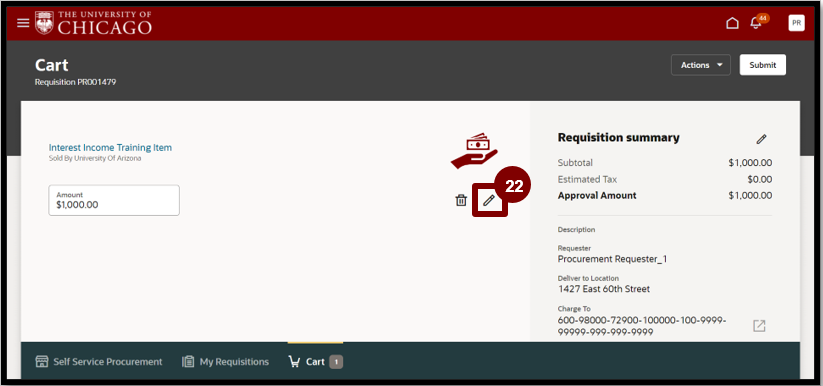Open the notifications bell
823x386 pixels.
tap(756, 23)
